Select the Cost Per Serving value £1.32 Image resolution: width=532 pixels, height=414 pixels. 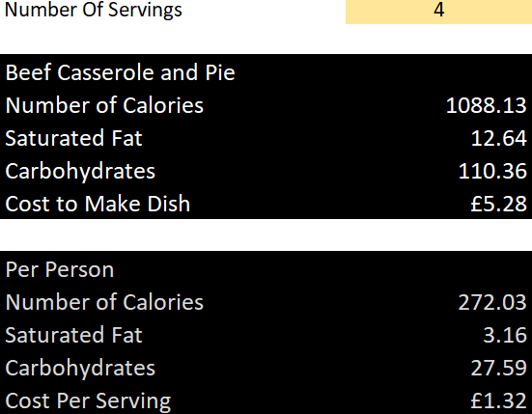point(499,400)
